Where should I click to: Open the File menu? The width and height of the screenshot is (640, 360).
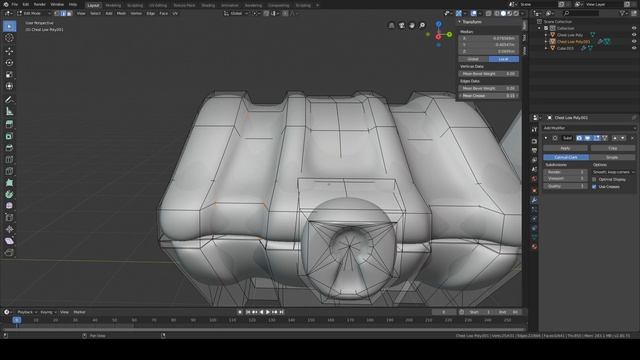click(x=15, y=4)
